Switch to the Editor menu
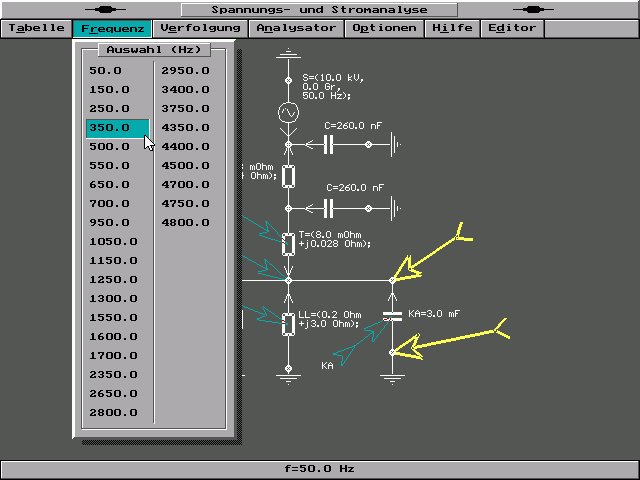Image resolution: width=640 pixels, height=480 pixels. click(512, 28)
